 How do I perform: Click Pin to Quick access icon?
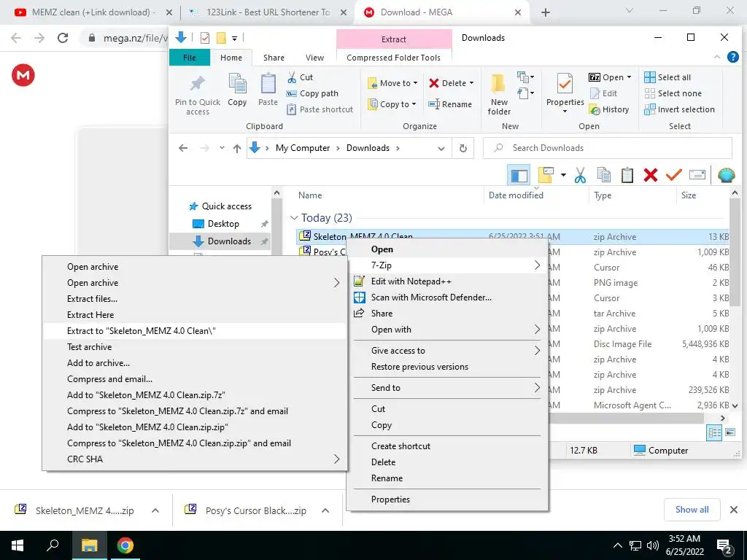(197, 84)
